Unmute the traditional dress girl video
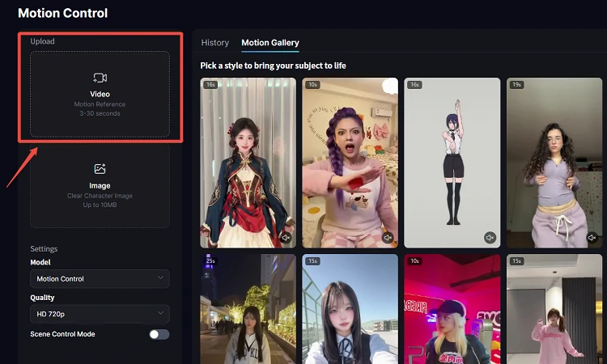 pos(286,238)
